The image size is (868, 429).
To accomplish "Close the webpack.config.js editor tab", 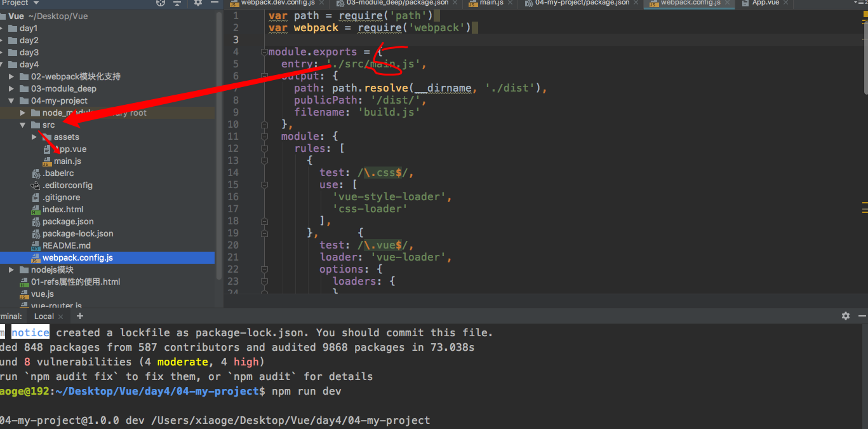I will tap(726, 3).
